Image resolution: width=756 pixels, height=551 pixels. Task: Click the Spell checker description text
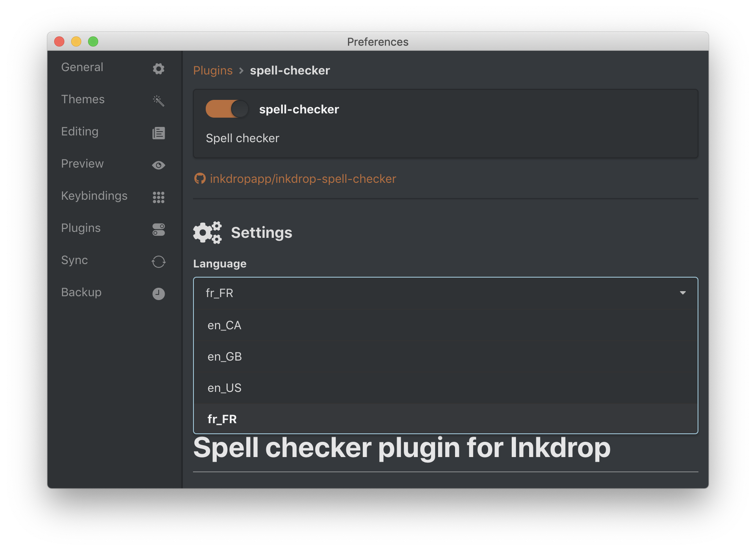click(243, 138)
